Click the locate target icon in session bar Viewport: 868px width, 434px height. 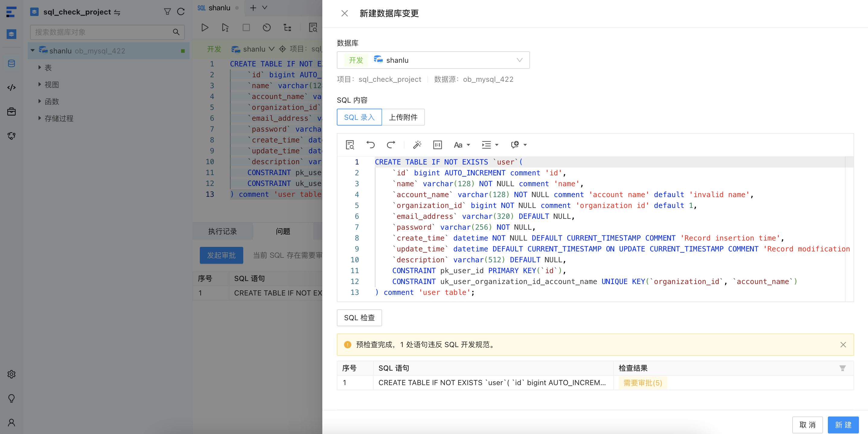pyautogui.click(x=282, y=49)
